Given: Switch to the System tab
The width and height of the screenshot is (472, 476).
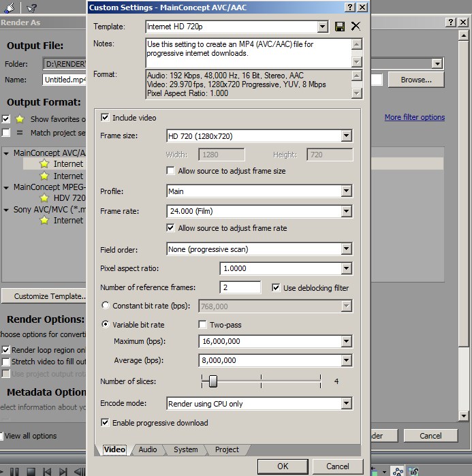Looking at the screenshot, I should [185, 449].
